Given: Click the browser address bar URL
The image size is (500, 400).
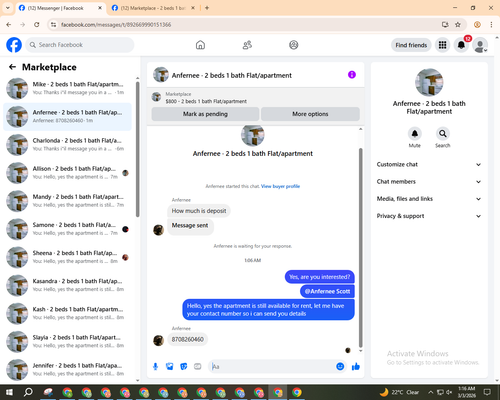Looking at the screenshot, I should click(116, 25).
